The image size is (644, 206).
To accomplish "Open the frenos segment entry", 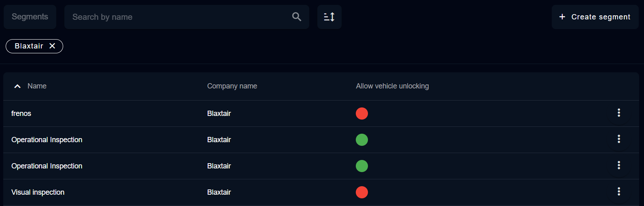I will click(x=21, y=114).
